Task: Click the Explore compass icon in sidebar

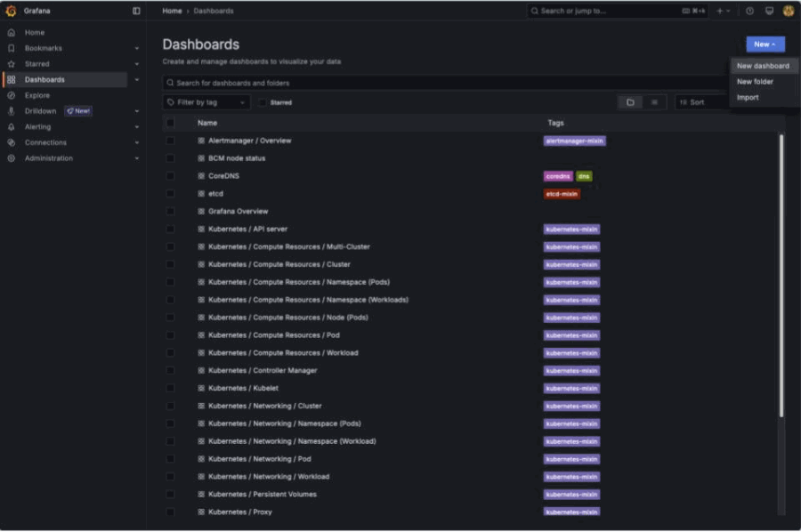Action: pyautogui.click(x=11, y=95)
